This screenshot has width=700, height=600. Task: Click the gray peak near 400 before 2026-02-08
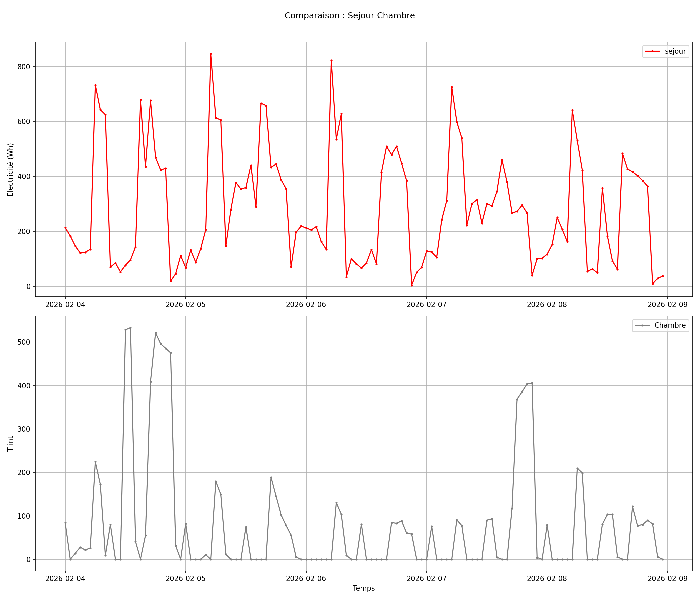click(532, 383)
